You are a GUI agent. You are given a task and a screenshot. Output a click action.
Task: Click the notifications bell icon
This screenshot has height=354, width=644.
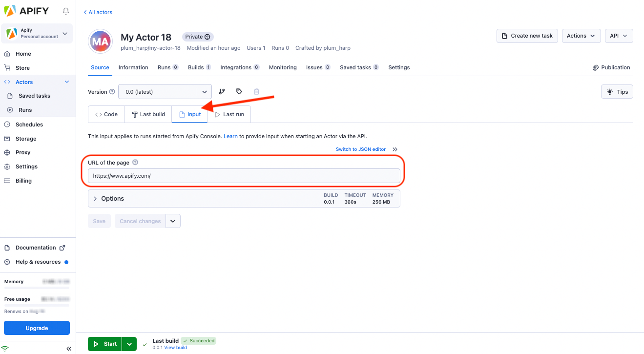pyautogui.click(x=66, y=11)
